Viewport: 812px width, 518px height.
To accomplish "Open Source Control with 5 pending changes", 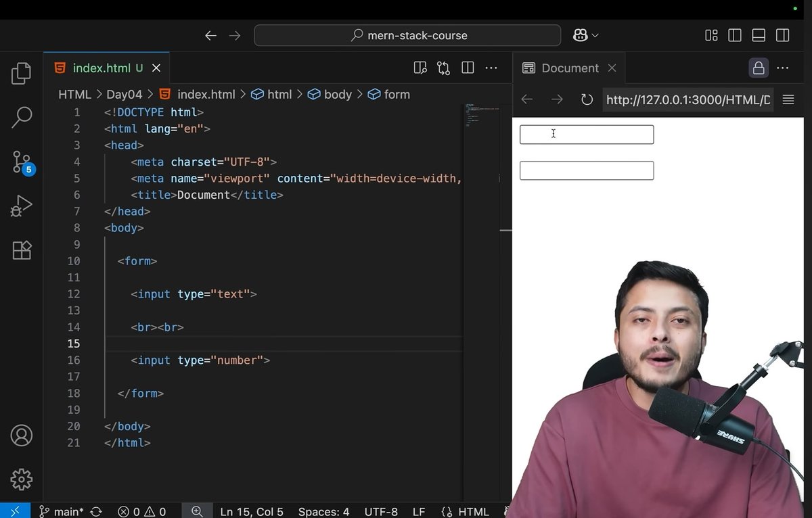I will [x=22, y=162].
